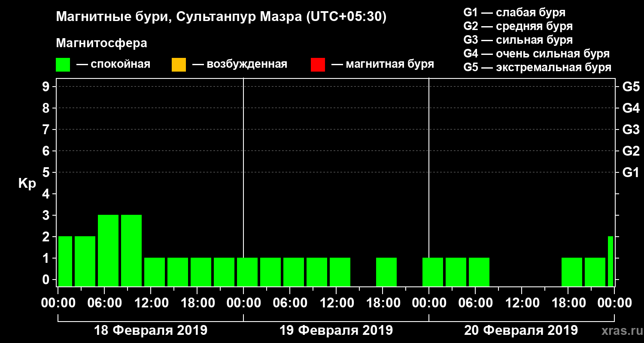Click the legend line 'G1 — слабая буря'
Viewport: 644px width, 343px height.
point(514,12)
